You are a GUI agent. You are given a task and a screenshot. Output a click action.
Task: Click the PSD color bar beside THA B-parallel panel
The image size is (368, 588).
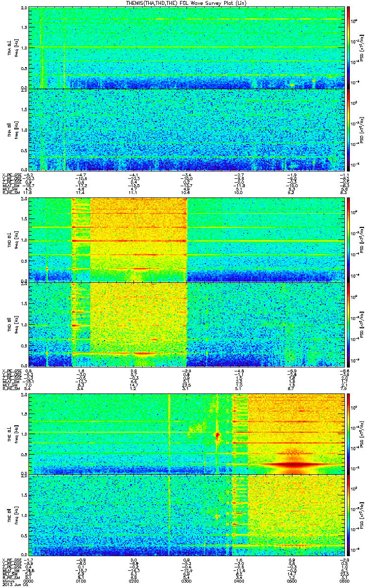(x=348, y=129)
